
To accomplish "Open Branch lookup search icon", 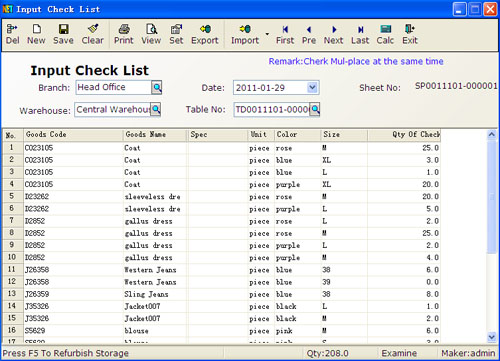I will [x=157, y=88].
